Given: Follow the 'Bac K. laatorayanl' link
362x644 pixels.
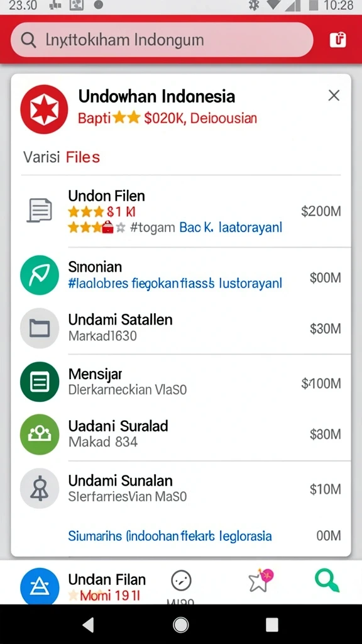Looking at the screenshot, I should tap(231, 227).
